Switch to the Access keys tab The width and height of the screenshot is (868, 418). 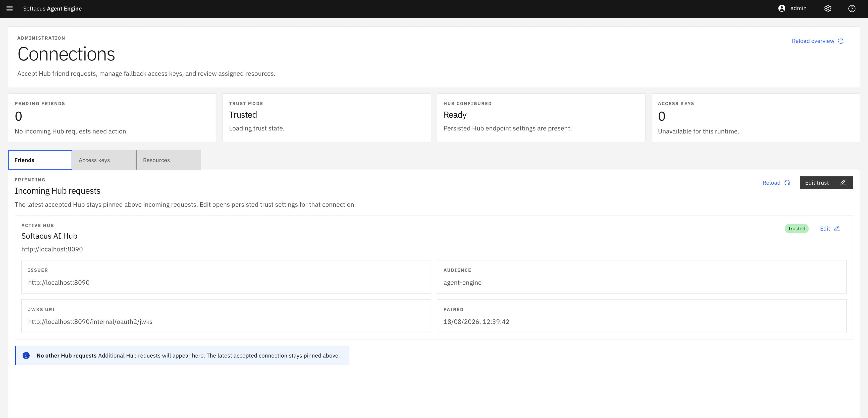104,160
